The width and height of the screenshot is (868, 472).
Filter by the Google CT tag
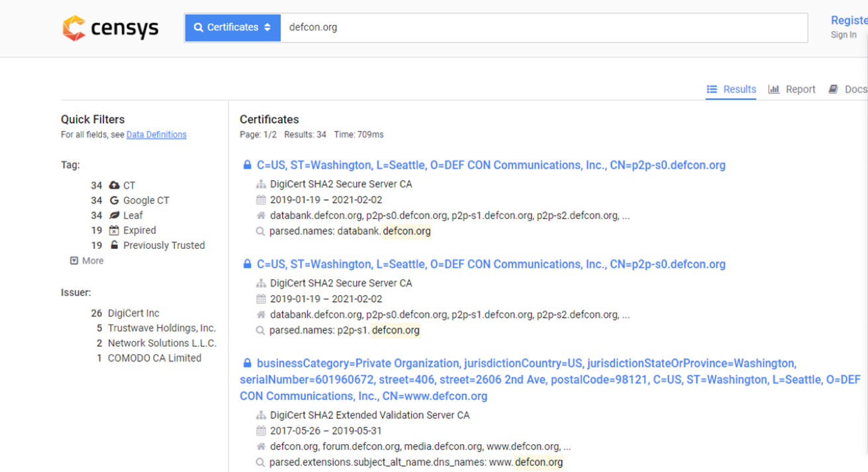click(x=146, y=201)
